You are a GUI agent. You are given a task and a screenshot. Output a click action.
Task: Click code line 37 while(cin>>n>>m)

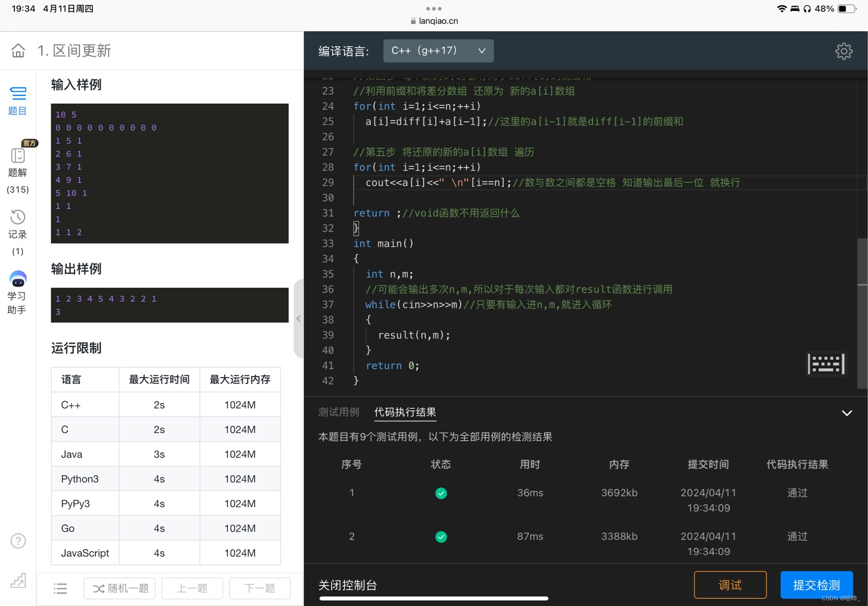(x=488, y=304)
